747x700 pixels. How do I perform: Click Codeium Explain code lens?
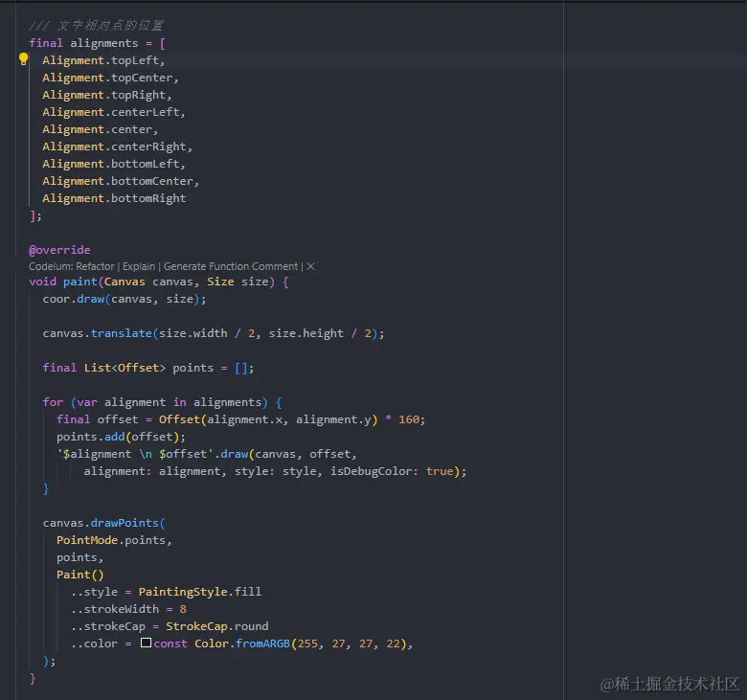pos(139,266)
